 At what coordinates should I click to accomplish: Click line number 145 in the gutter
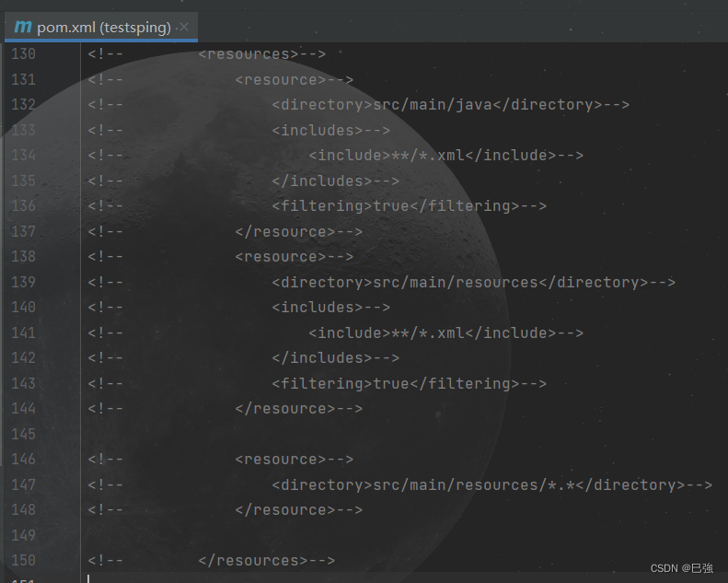point(23,434)
